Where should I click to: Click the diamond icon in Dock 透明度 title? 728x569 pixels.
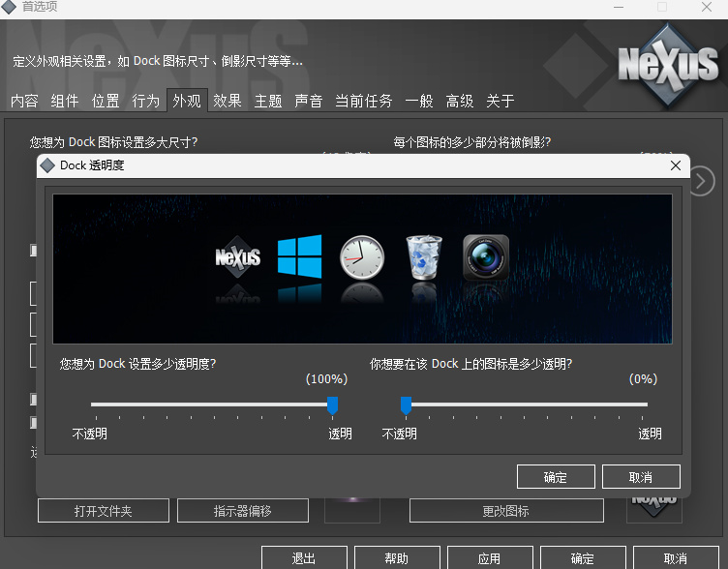[x=47, y=165]
